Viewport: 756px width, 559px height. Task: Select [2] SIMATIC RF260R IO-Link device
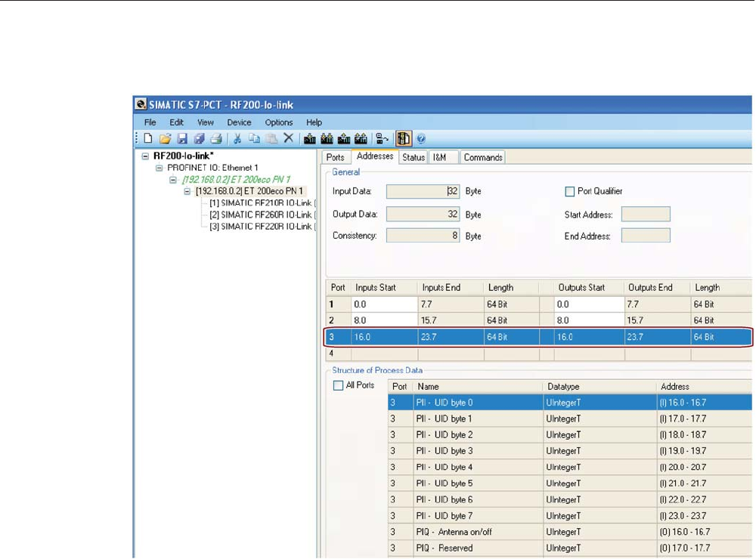[x=263, y=215]
